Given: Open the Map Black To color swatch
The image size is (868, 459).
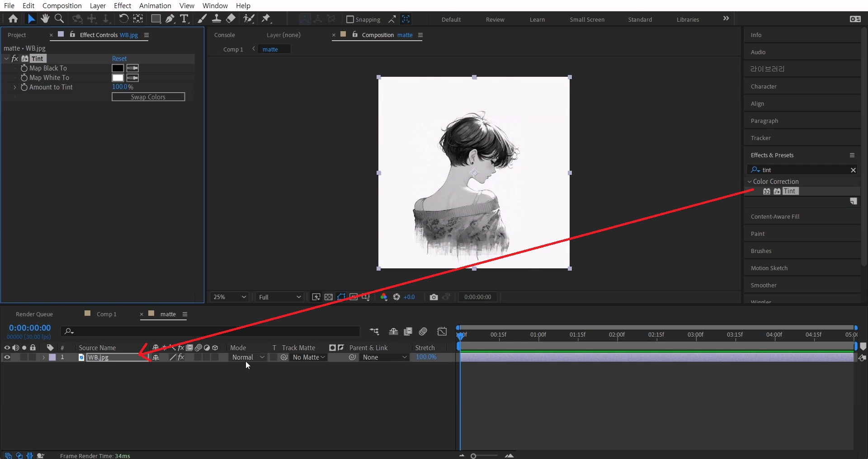Looking at the screenshot, I should point(118,68).
